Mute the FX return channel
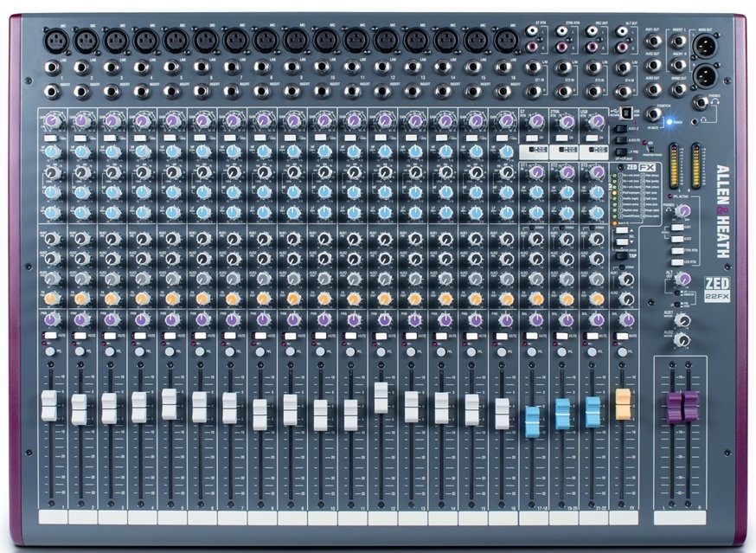The height and width of the screenshot is (553, 756). [623, 334]
